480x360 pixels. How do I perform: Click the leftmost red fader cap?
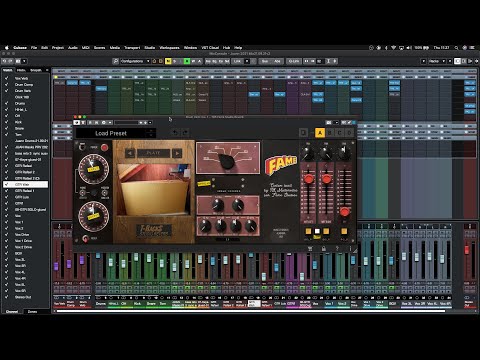click(x=309, y=179)
